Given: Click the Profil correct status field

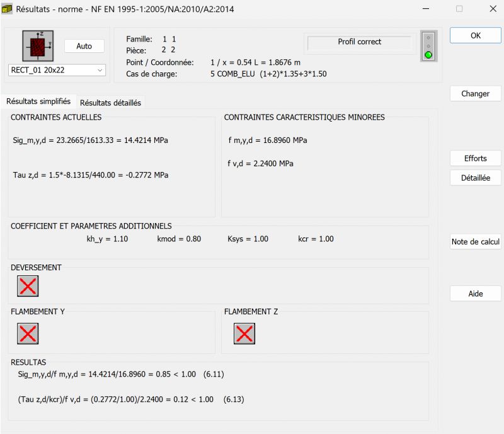Looking at the screenshot, I should (x=359, y=42).
